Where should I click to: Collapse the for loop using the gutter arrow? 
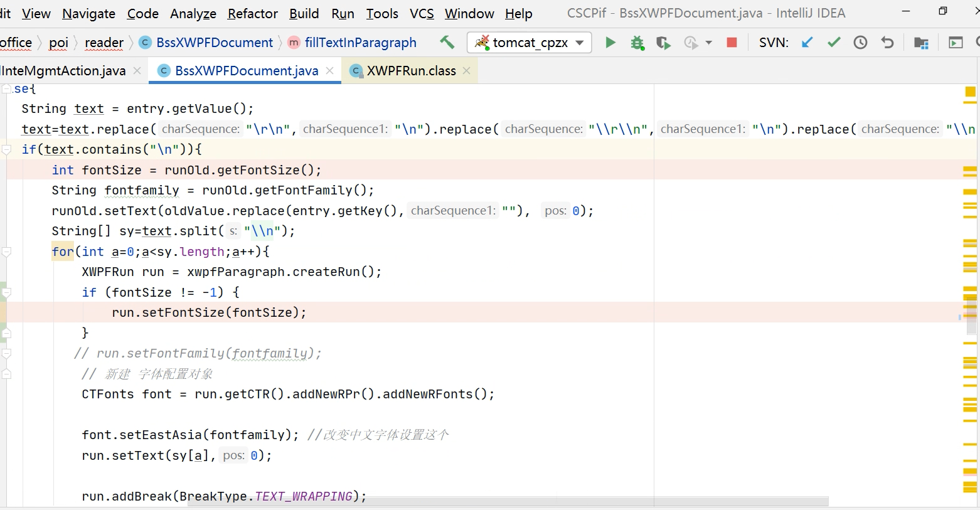pos(6,251)
